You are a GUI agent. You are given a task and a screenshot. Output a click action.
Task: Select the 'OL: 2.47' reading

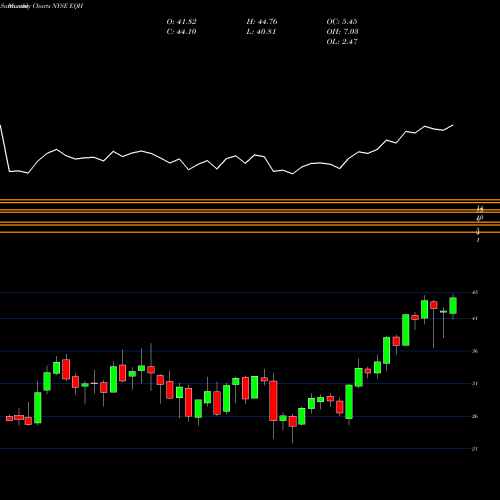coord(342,42)
